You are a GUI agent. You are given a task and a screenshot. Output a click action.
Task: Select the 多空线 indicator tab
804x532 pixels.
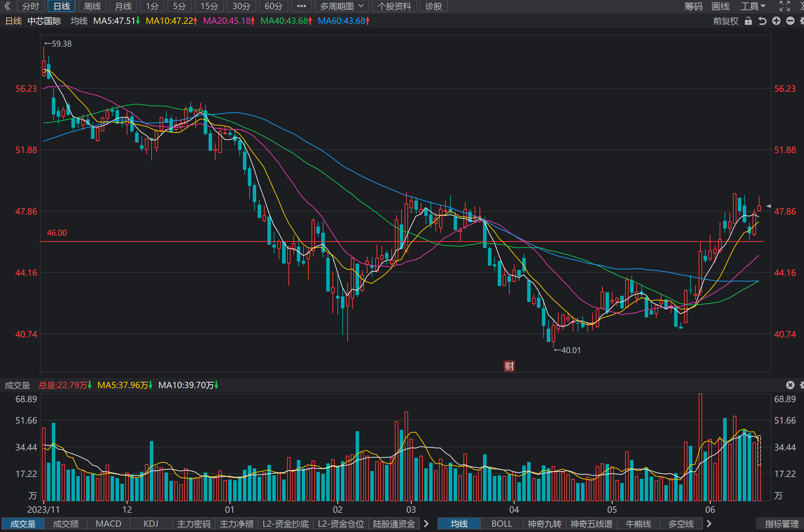(681, 524)
